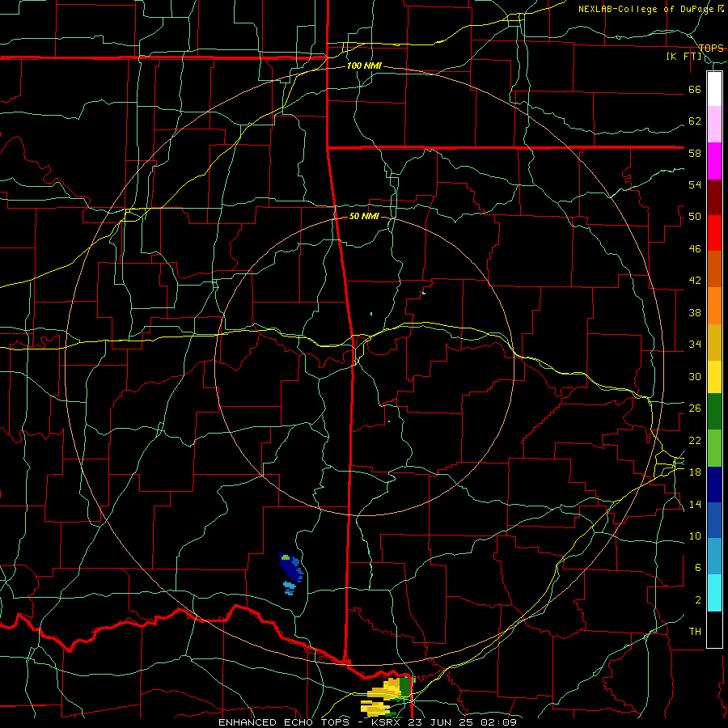Click the "50 NMI" range ring label
The image size is (728, 728).
[364, 216]
